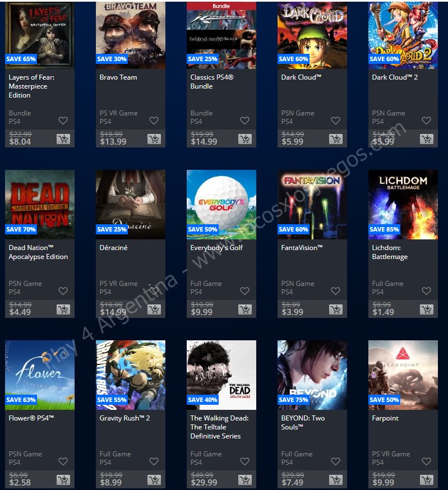448x490 pixels.
Task: Add Gravity Rush 2 to cart
Action: point(154,480)
